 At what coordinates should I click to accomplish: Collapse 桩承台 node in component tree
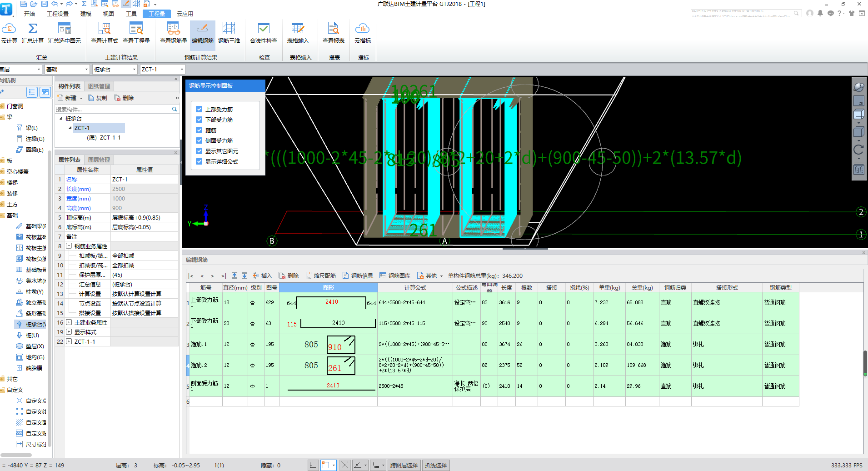[61, 118]
